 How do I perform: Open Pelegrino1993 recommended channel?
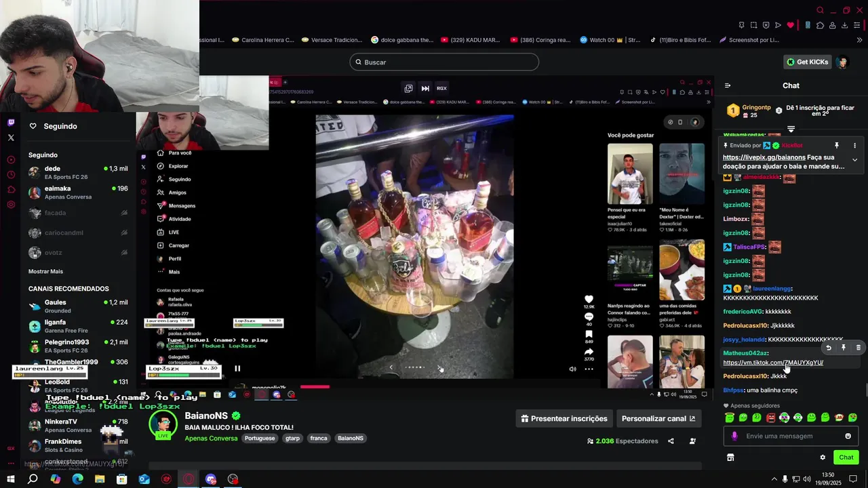click(78, 346)
